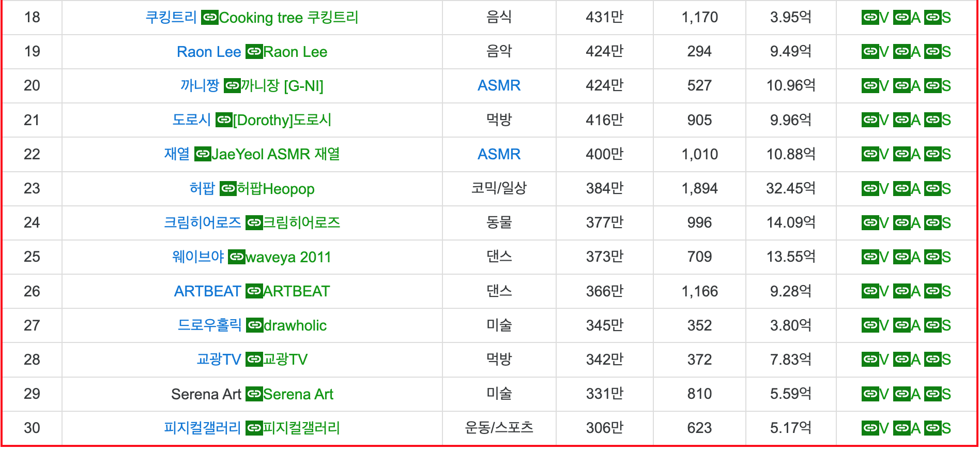Select subscriber count 306만
The width and height of the screenshot is (980, 449).
[x=605, y=428]
